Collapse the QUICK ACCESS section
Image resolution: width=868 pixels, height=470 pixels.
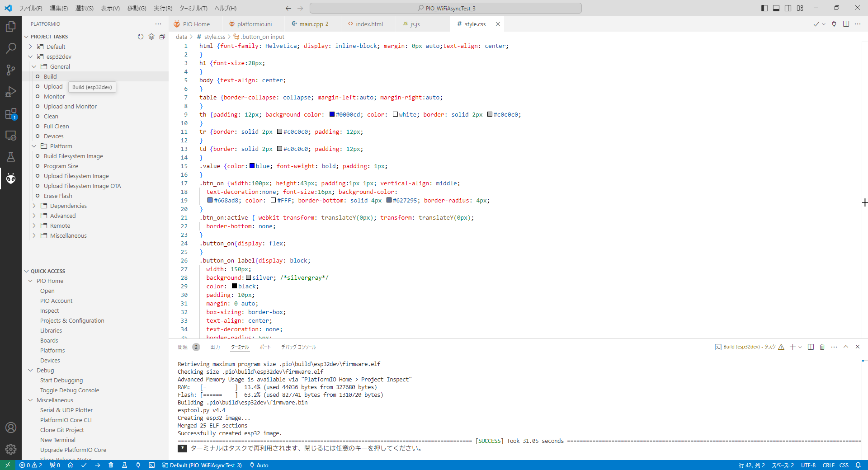click(x=26, y=271)
